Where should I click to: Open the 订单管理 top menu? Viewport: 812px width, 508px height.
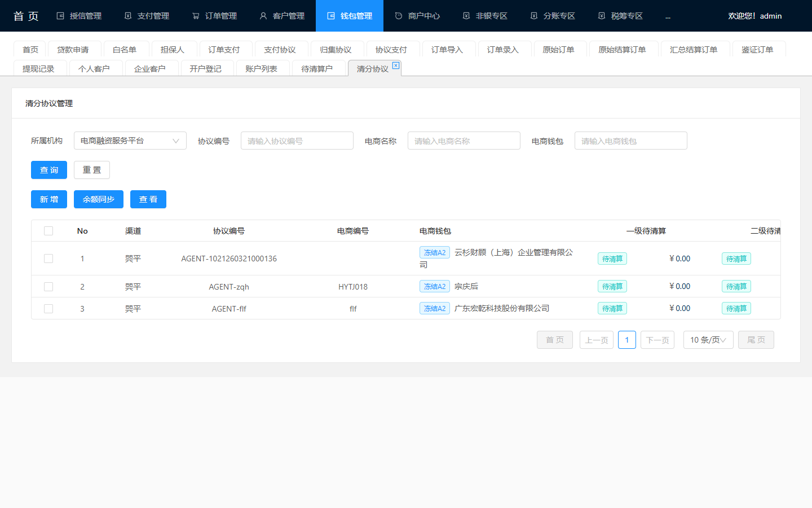tap(214, 16)
